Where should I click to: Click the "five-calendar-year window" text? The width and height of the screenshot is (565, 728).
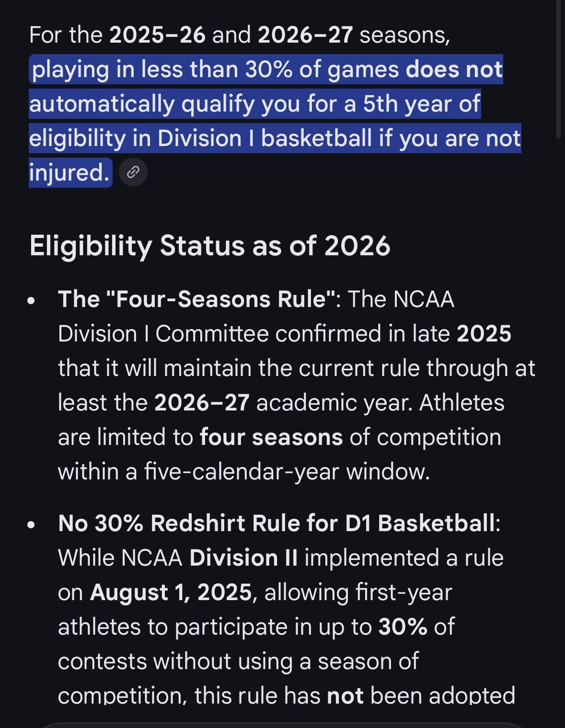[x=286, y=471]
